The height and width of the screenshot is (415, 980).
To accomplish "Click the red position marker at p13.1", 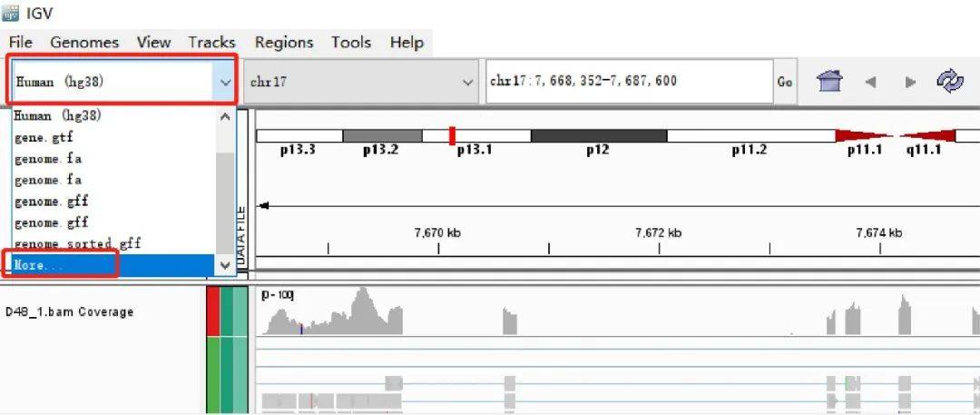I will 452,136.
